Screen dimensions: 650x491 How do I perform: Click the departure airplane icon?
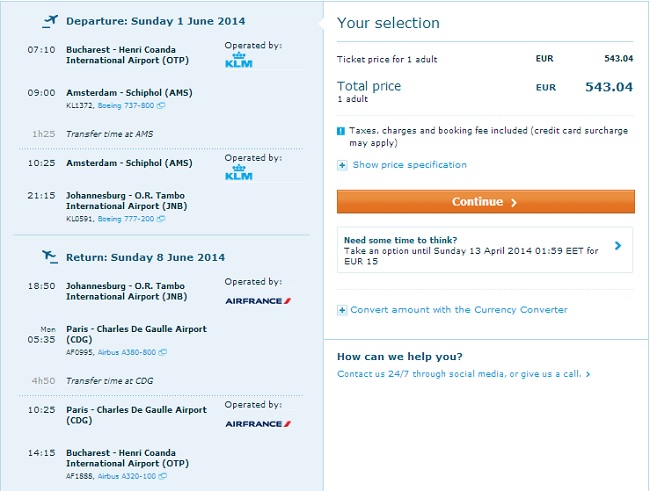tap(50, 20)
